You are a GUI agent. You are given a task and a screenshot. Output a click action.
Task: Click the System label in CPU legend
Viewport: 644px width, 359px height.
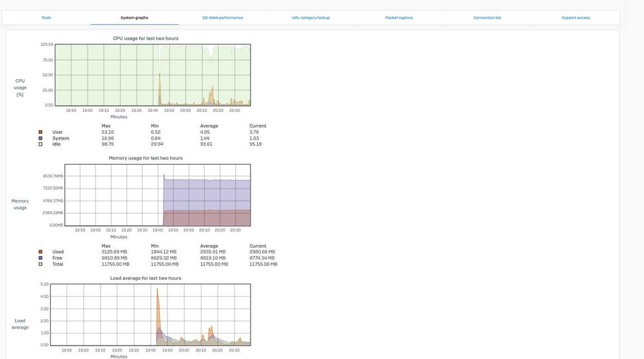[61, 138]
